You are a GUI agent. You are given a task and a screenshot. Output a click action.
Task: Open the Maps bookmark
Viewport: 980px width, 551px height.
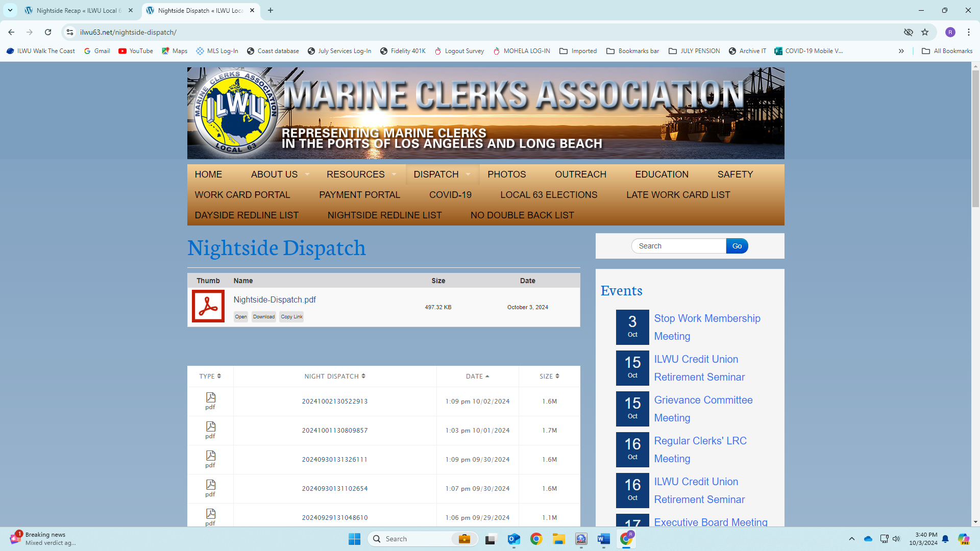[x=175, y=51]
